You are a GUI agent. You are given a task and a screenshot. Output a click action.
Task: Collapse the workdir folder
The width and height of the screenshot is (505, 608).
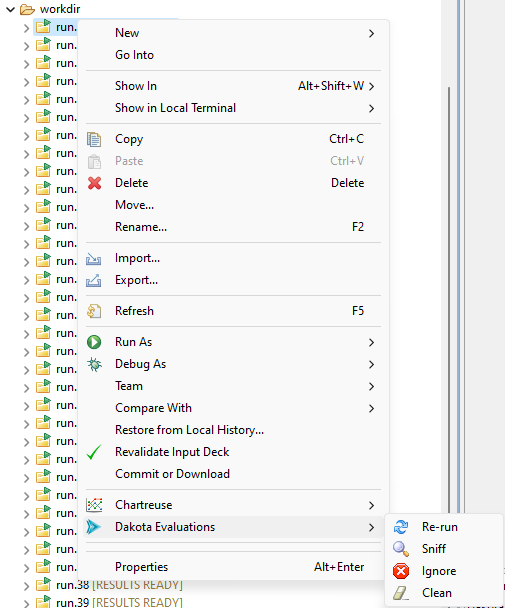click(x=10, y=9)
